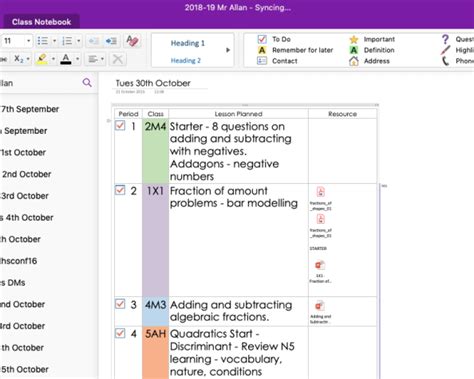The height and width of the screenshot is (379, 474).
Task: Open the 7th September page
Action: tap(30, 109)
